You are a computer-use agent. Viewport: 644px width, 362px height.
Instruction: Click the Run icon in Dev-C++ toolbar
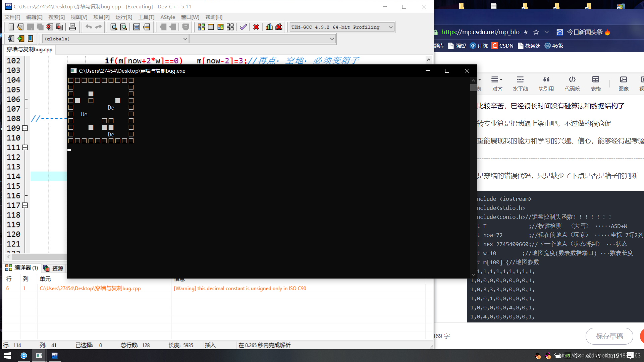211,27
